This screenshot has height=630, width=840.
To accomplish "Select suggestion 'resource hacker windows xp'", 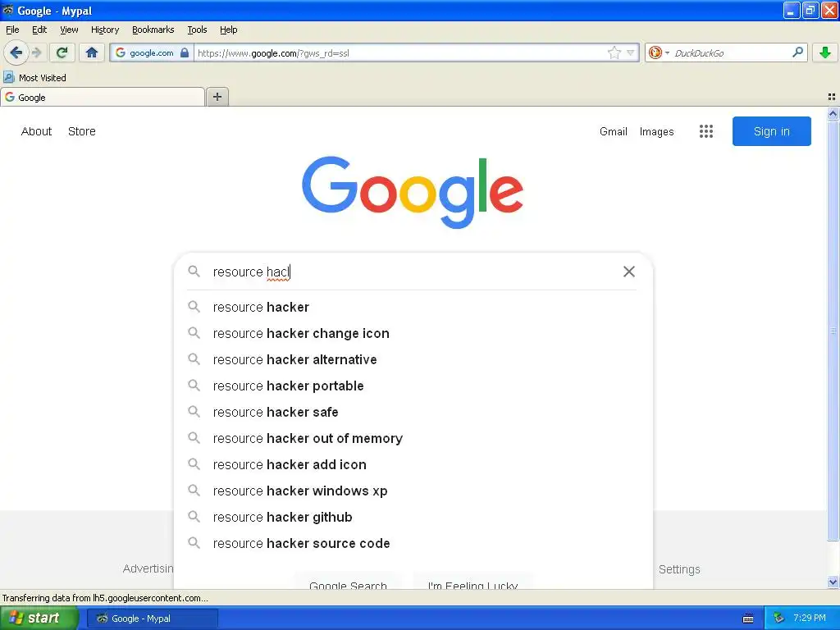I will click(412, 491).
